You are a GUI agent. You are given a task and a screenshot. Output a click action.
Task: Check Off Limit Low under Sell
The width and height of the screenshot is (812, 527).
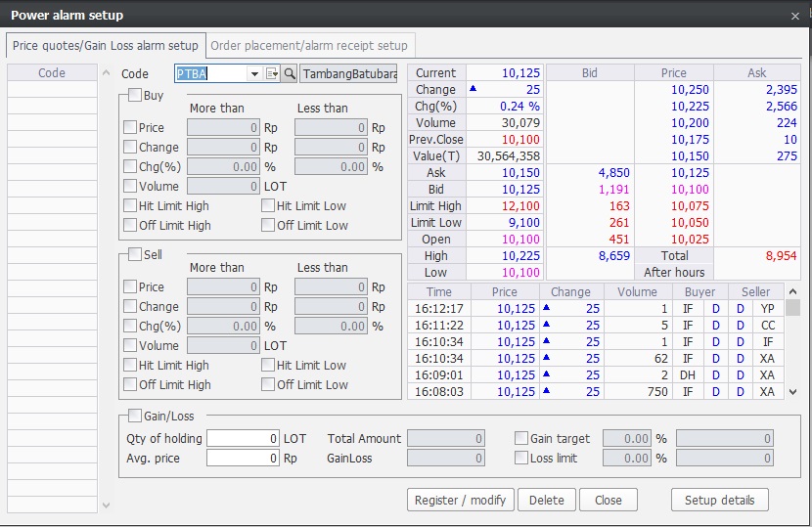268,384
